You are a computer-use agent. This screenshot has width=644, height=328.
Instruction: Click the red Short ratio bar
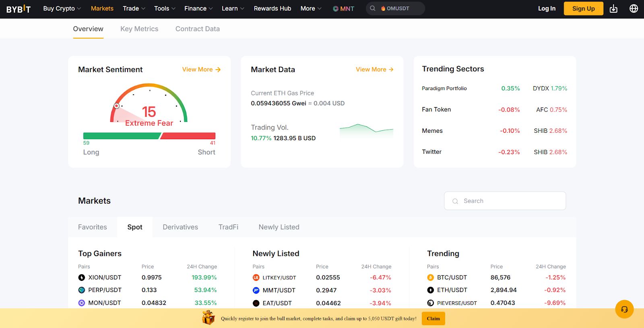click(x=188, y=136)
